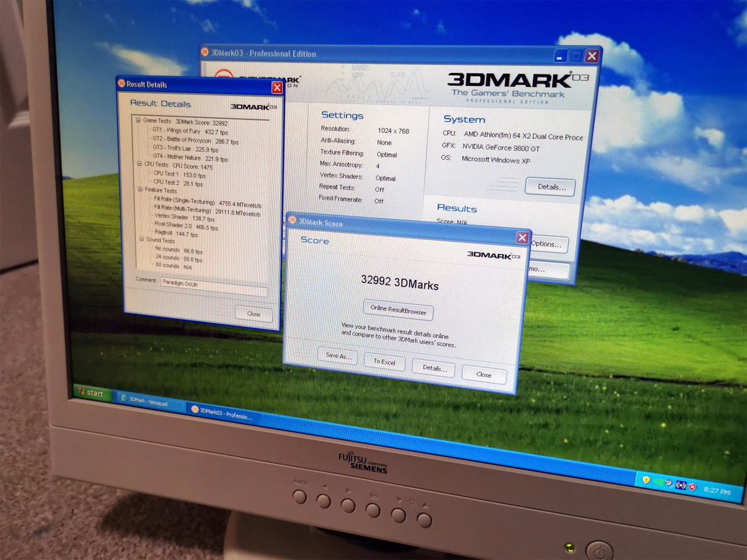Minimize the 3DMark03 main window
The image size is (747, 560).
coord(560,57)
